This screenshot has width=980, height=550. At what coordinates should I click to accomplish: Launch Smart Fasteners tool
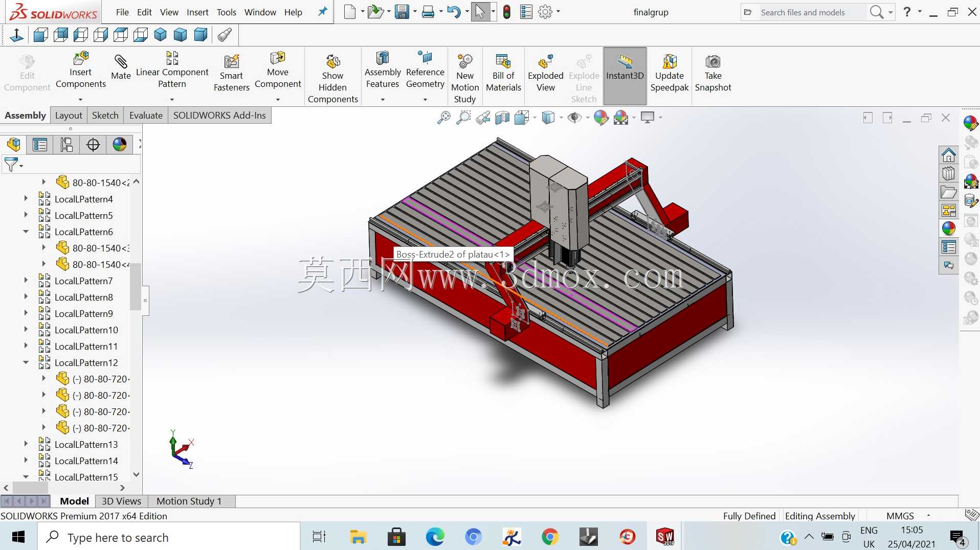232,73
